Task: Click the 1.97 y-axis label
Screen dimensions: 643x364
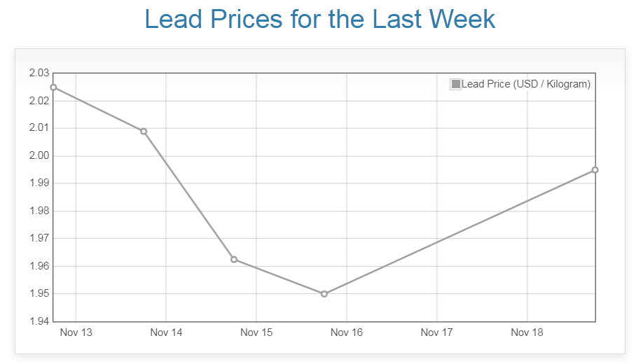Action: tap(39, 238)
